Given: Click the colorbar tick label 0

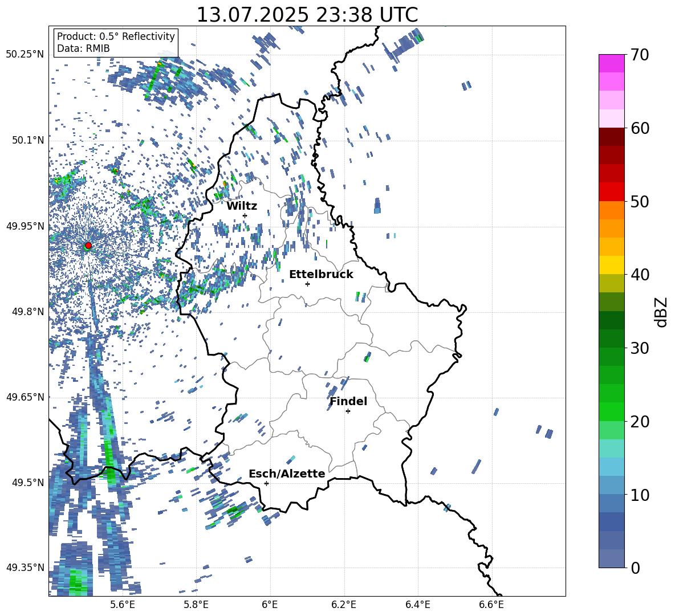Looking at the screenshot, I should click(x=636, y=568).
